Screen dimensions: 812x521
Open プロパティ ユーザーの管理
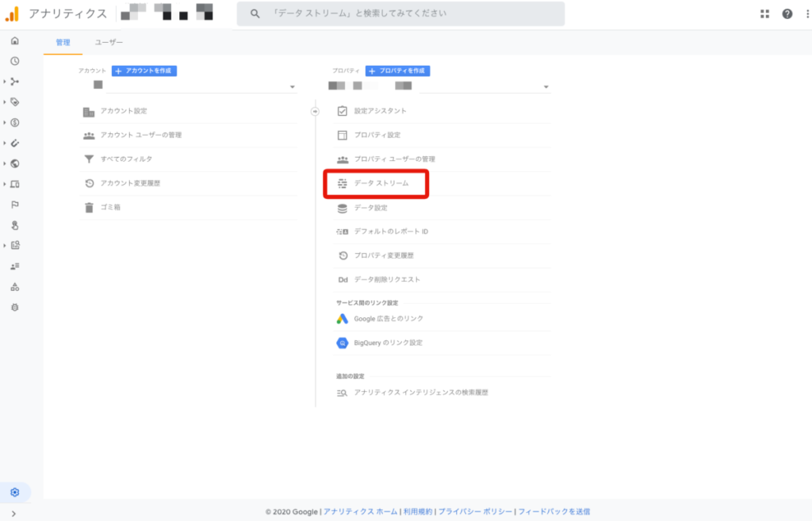coord(442,159)
